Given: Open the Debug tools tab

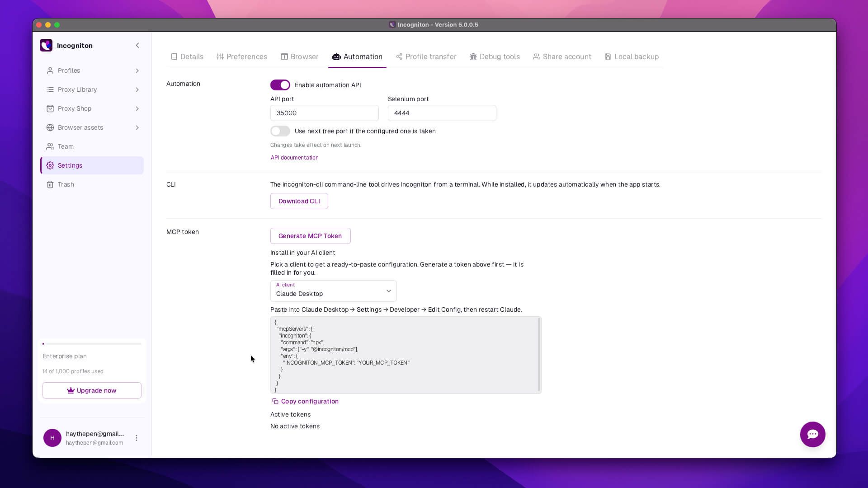Looking at the screenshot, I should click(x=495, y=56).
